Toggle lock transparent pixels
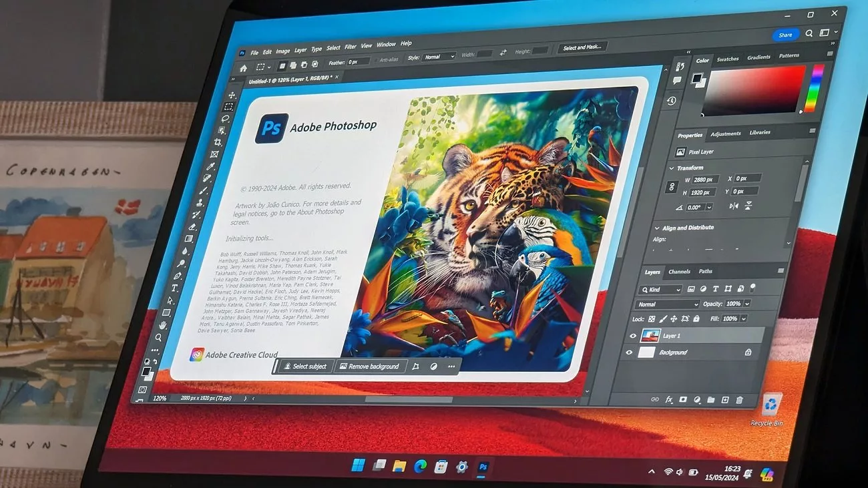This screenshot has height=488, width=868. (x=652, y=319)
